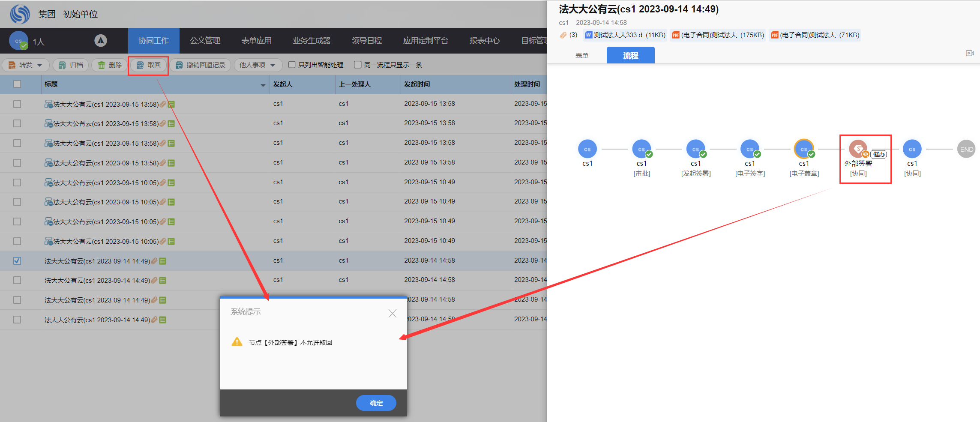
Task: Expand the 转发 dropdown
Action: (40, 65)
